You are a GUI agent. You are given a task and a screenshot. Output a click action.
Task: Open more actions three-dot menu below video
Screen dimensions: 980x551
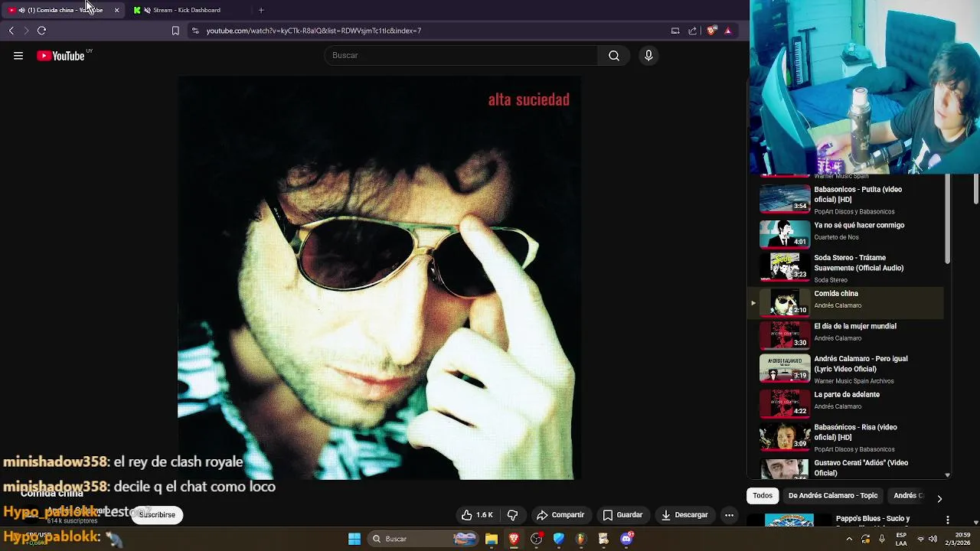point(729,515)
